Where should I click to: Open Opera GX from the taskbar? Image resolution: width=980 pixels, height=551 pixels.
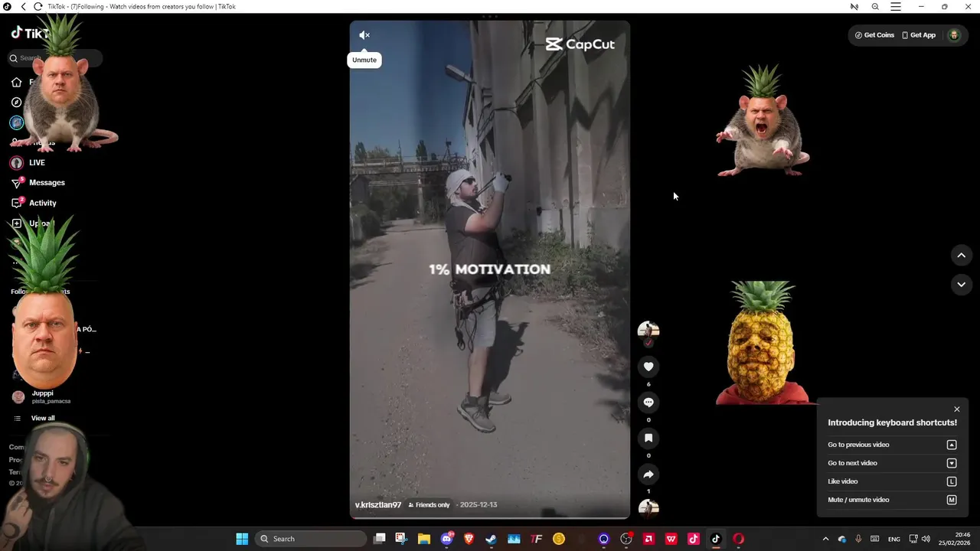coord(738,539)
